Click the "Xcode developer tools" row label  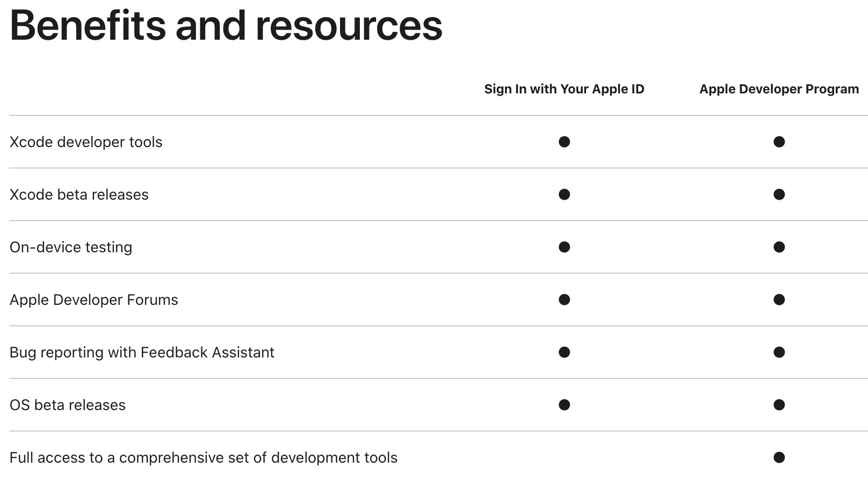tap(86, 142)
